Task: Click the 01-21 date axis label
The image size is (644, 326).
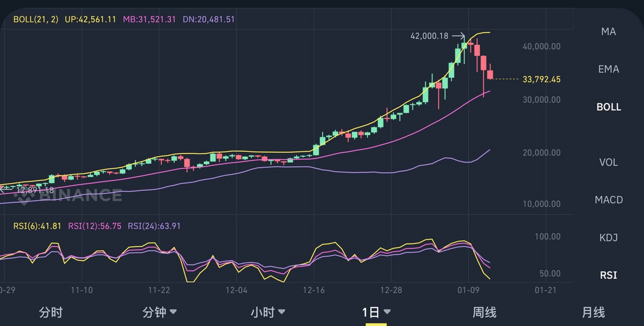Action: 546,290
